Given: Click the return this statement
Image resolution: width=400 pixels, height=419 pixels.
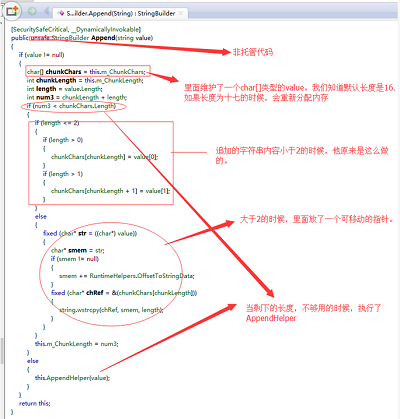Looking at the screenshot, I should click(34, 403).
